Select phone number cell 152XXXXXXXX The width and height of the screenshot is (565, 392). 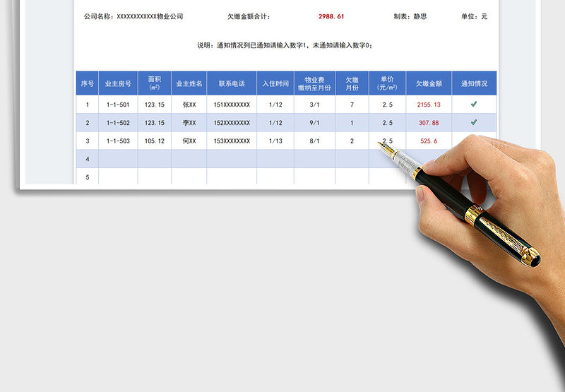(232, 123)
